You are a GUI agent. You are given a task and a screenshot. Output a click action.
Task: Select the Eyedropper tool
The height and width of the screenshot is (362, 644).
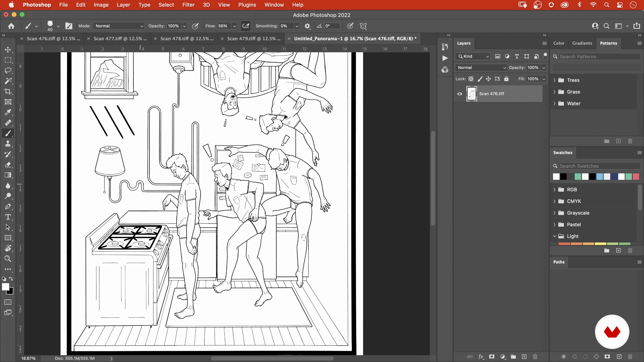(x=8, y=112)
